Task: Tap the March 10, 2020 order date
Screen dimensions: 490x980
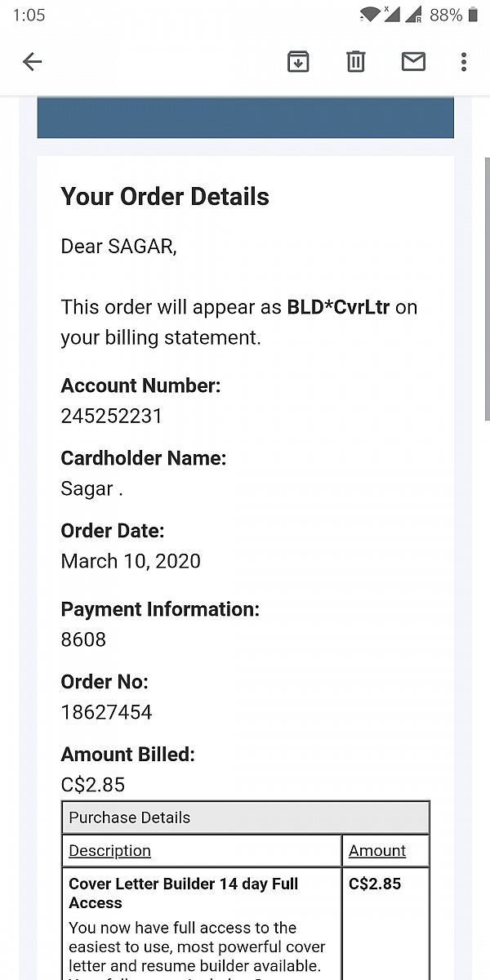Action: (x=131, y=561)
